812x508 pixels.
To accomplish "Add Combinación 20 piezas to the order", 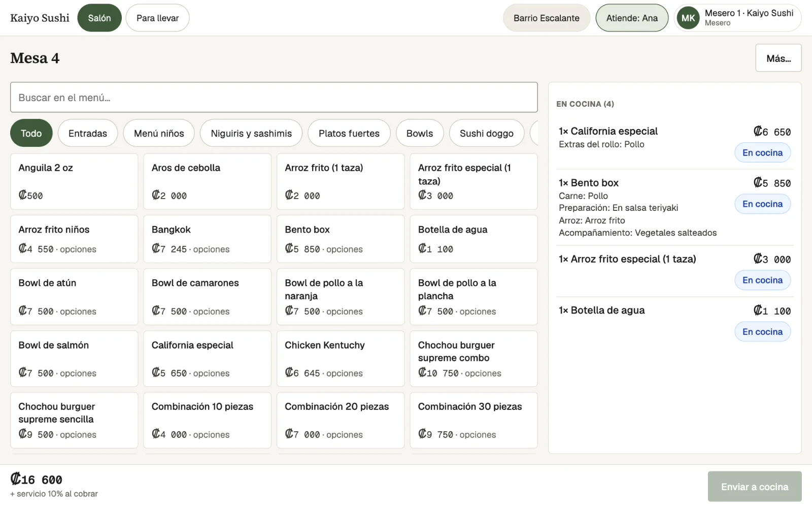I will pos(341,420).
